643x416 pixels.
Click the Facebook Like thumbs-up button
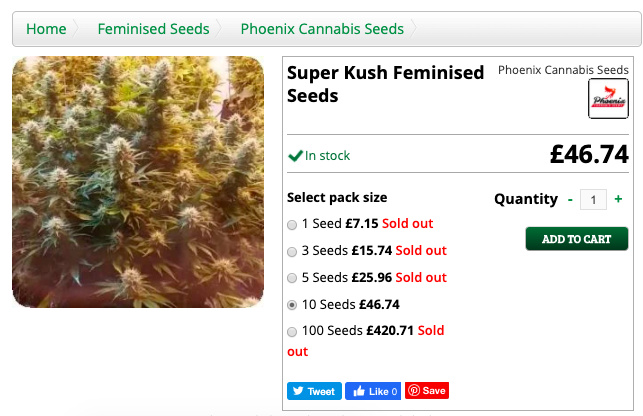(x=373, y=391)
